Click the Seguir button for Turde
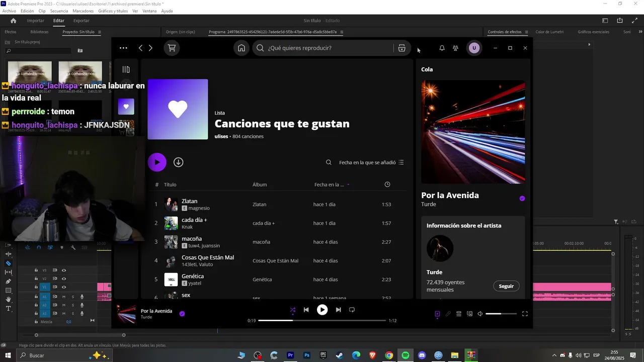Screen dimensions: 644x362 [x=506, y=286]
